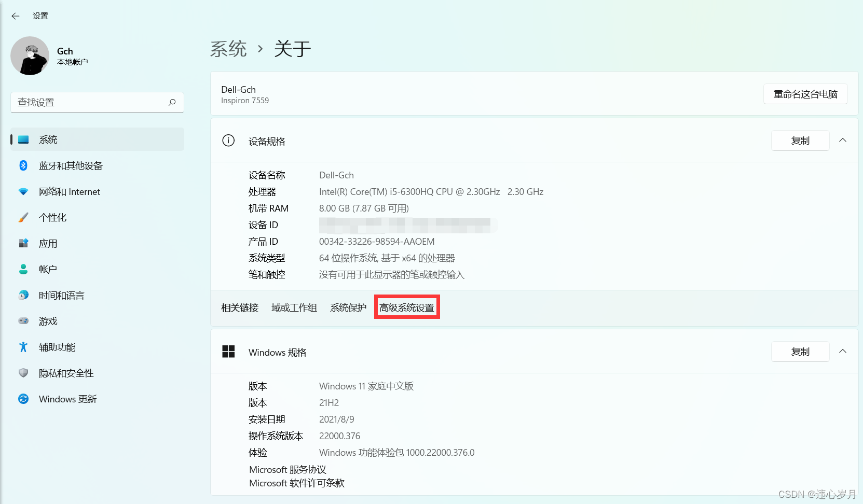Click the Windows 功能体验包 experience value
The image size is (863, 504).
tap(397, 453)
